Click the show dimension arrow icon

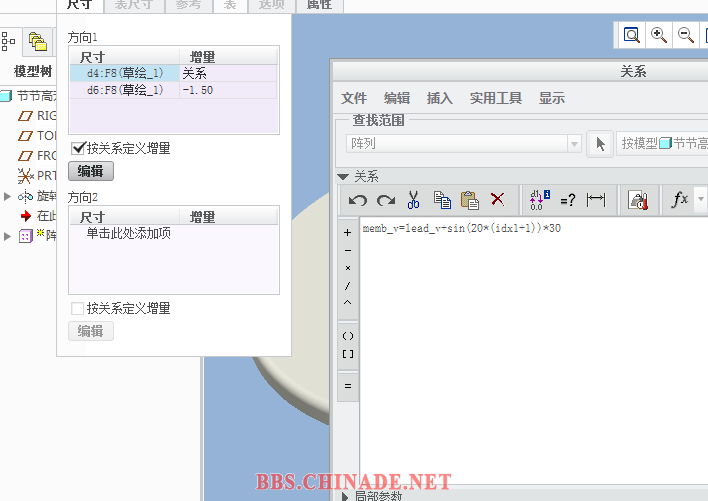coord(596,199)
